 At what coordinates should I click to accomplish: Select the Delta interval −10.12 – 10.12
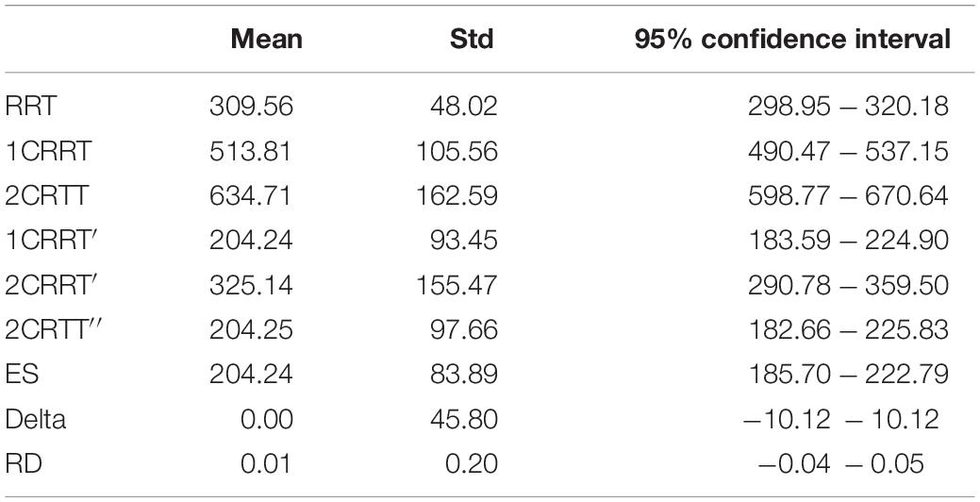[840, 418]
